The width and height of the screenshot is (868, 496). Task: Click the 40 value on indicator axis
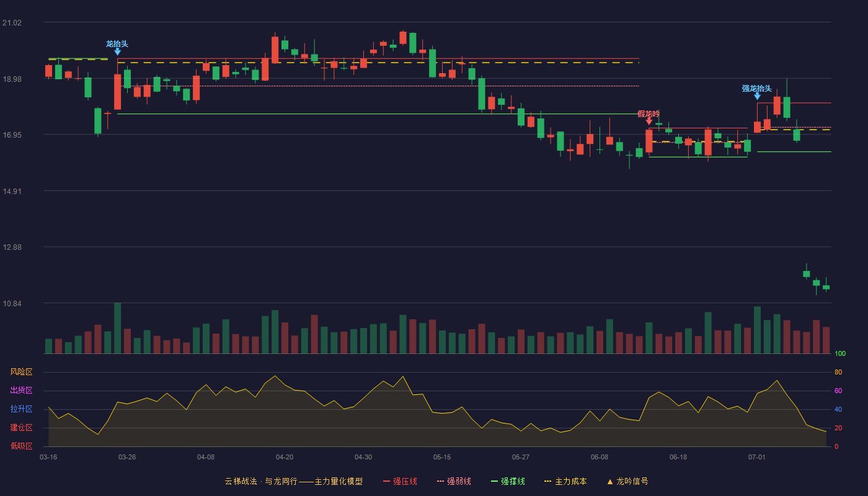click(x=838, y=409)
